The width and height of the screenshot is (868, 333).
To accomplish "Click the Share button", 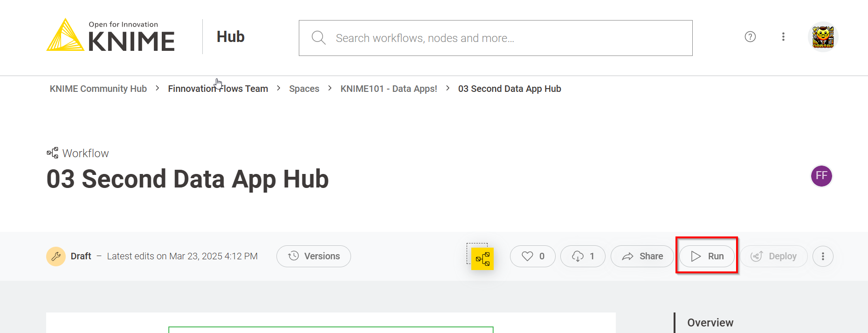I will tap(642, 256).
